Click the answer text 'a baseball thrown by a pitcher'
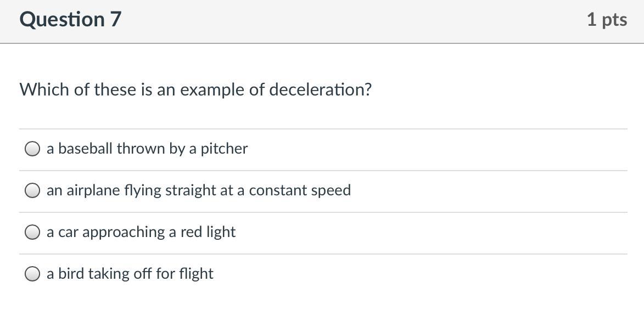The width and height of the screenshot is (644, 310). [147, 149]
